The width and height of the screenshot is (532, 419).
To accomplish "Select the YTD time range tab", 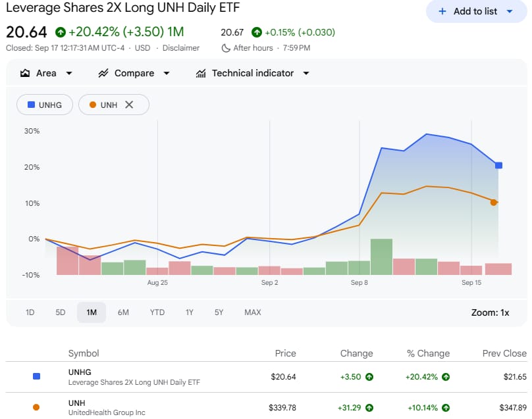I will coord(157,312).
